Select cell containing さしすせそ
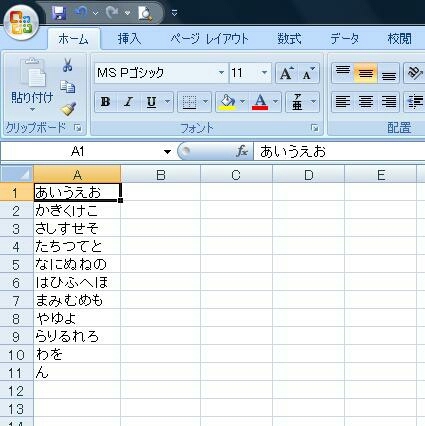 pos(77,228)
